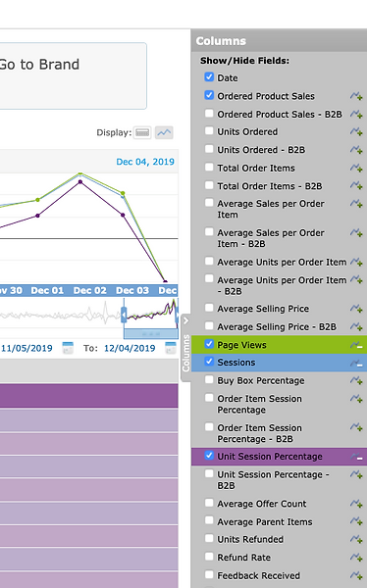
Task: Add Average Sales per Order Item to graph
Action: (356, 204)
